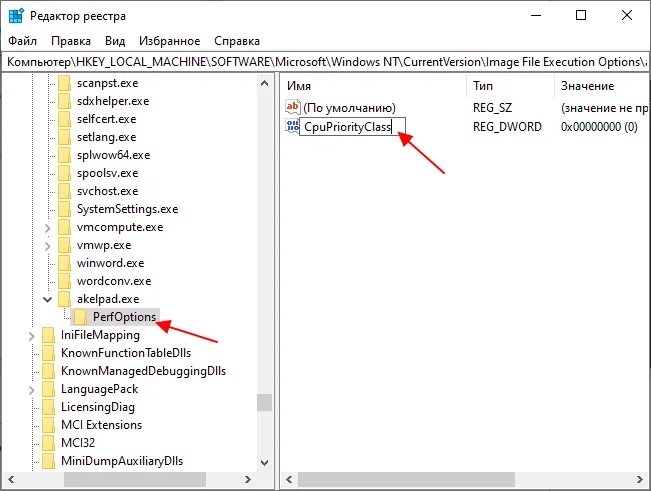The width and height of the screenshot is (651, 491).
Task: Click the folder icon next to scanpst.exe
Action: click(64, 83)
